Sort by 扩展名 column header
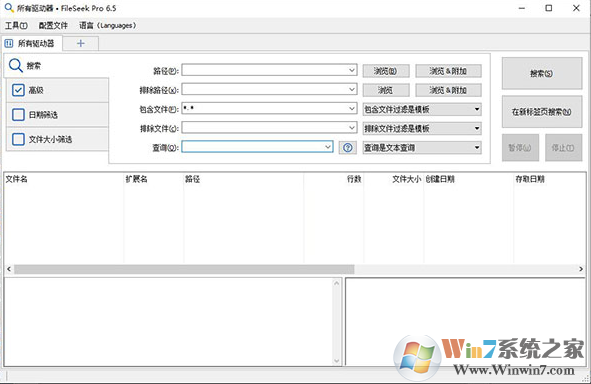591x384 pixels. pos(154,179)
